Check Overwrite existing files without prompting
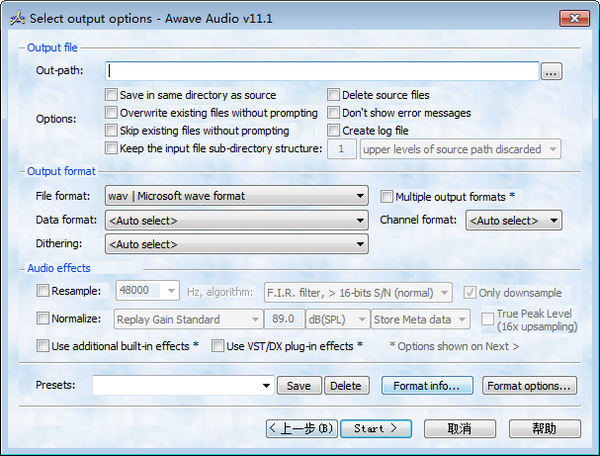This screenshot has width=600, height=456. (111, 113)
